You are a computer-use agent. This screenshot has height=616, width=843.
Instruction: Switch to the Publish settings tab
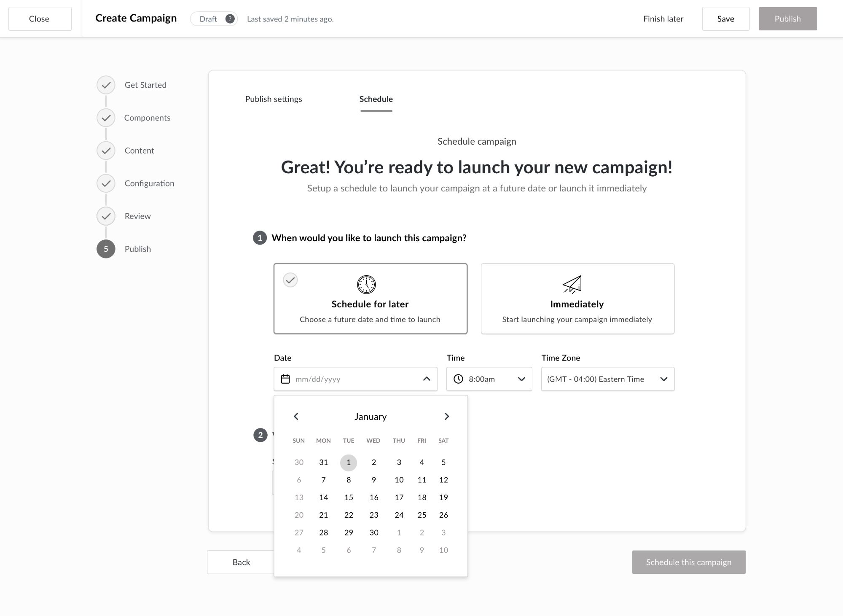click(x=274, y=99)
